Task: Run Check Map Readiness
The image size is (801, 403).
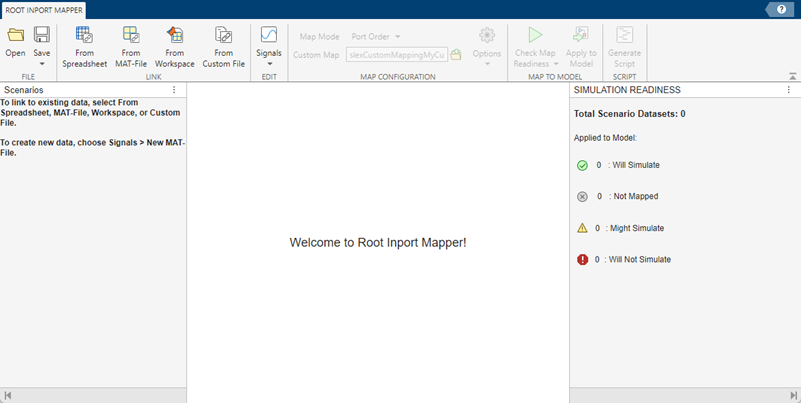Action: pos(535,36)
